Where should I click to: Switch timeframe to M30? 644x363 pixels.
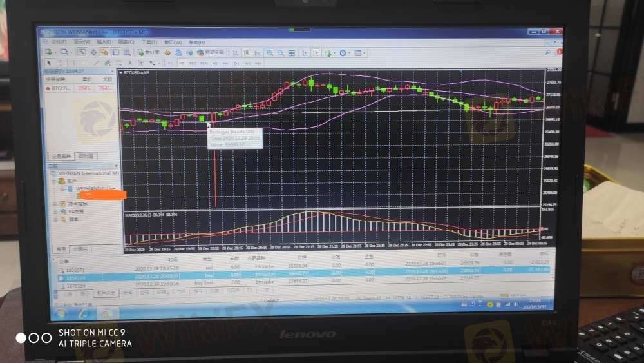tap(204, 63)
